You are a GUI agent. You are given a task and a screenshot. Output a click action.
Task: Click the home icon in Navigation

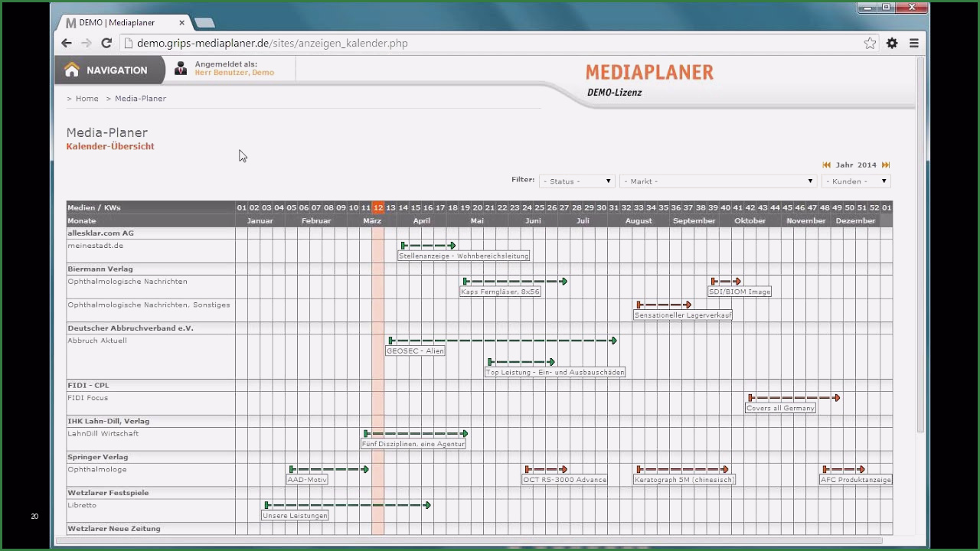tap(72, 70)
